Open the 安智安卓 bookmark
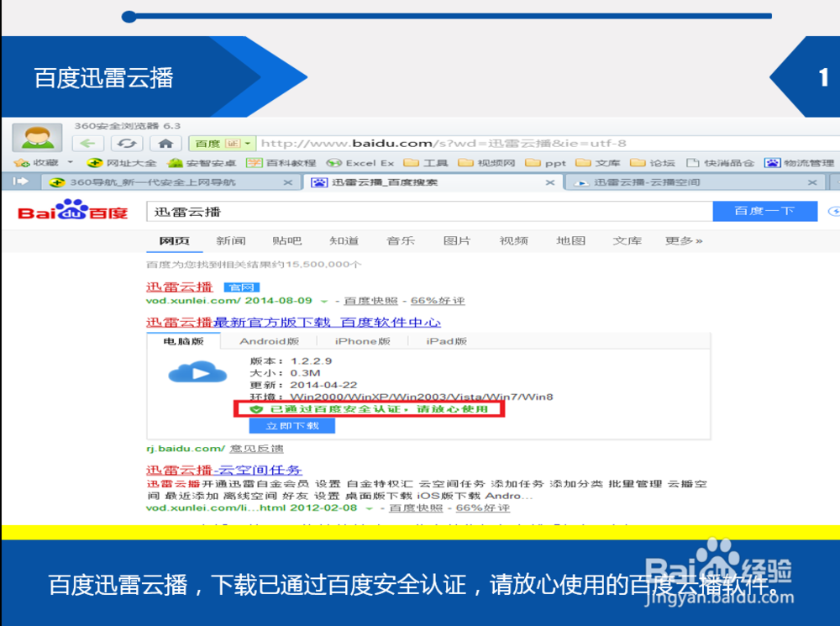 coord(202,162)
